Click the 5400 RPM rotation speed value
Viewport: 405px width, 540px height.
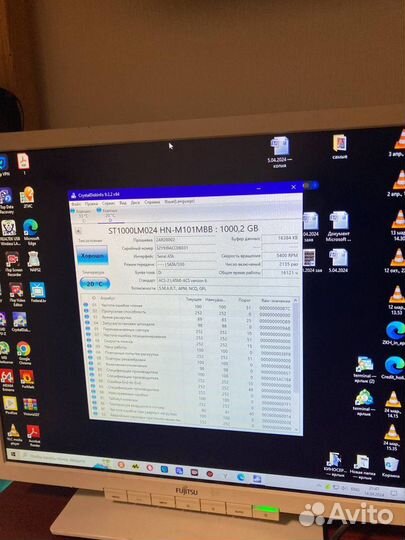[281, 256]
